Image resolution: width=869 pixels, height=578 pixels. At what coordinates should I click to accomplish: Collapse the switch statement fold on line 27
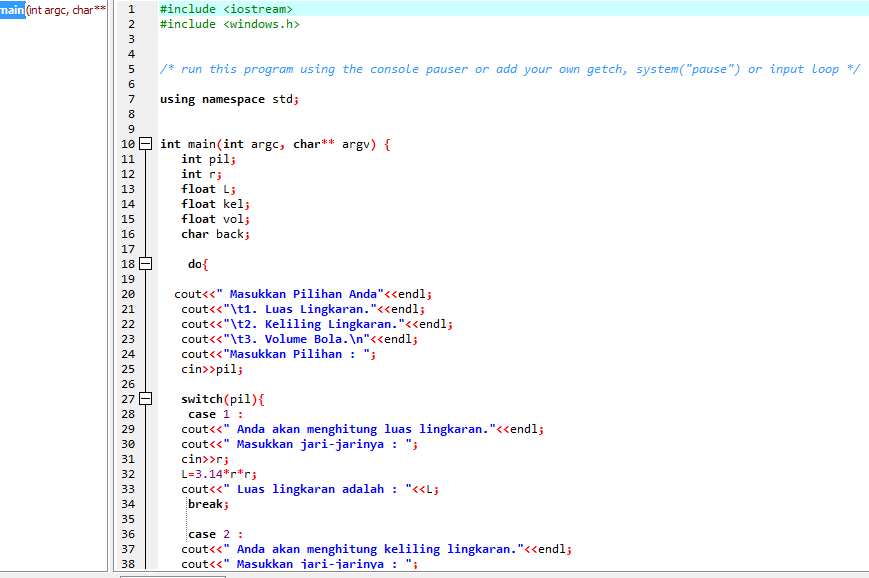pos(145,398)
